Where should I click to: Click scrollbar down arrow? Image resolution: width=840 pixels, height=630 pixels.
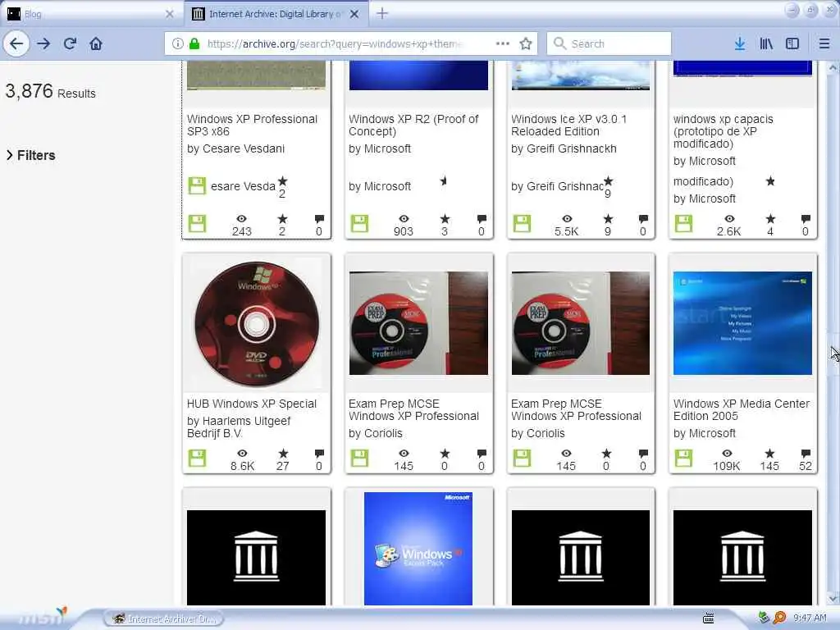pos(833,598)
